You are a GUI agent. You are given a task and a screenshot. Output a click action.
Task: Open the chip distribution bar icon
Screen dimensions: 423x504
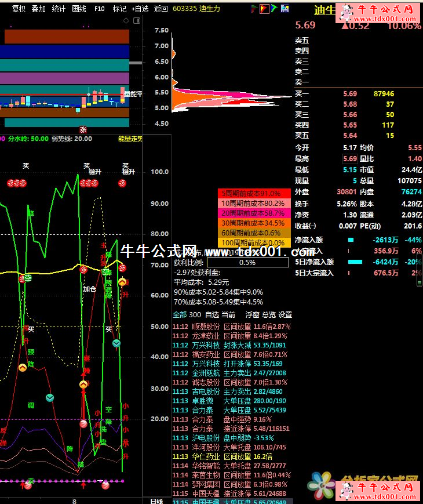tap(254, 9)
